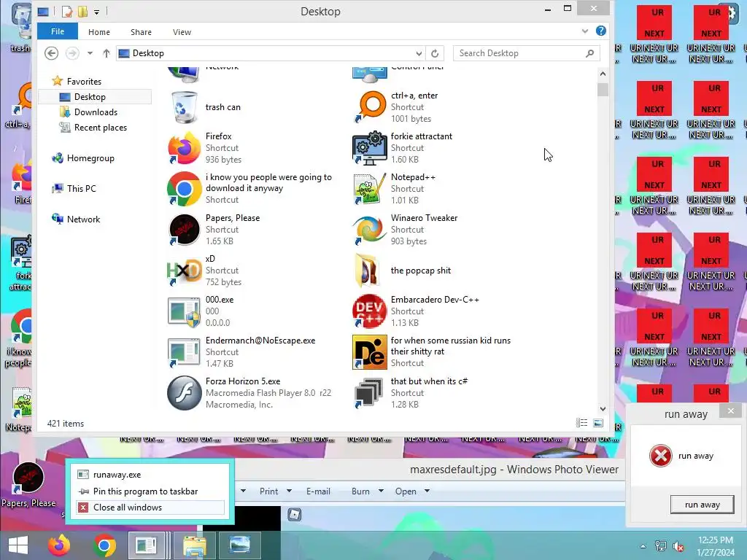Click the runaway.exe taskbar button
Viewport: 747px width, 560px height.
tap(147, 545)
